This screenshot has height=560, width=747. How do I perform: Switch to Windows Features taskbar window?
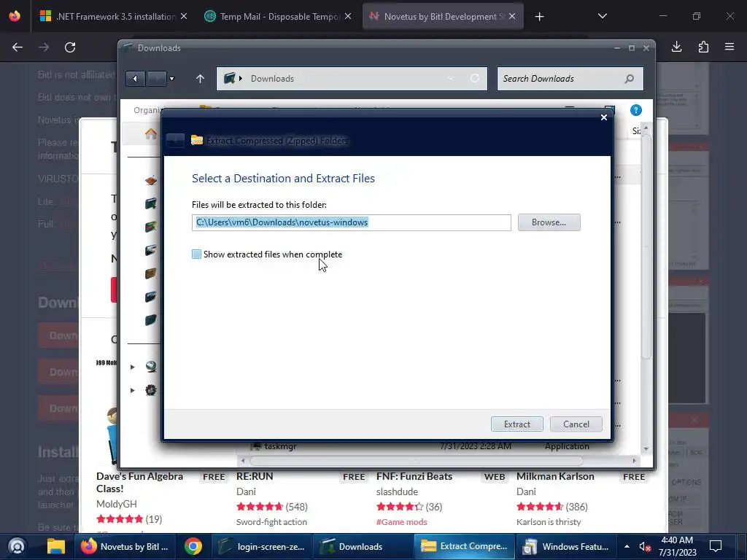pyautogui.click(x=566, y=546)
